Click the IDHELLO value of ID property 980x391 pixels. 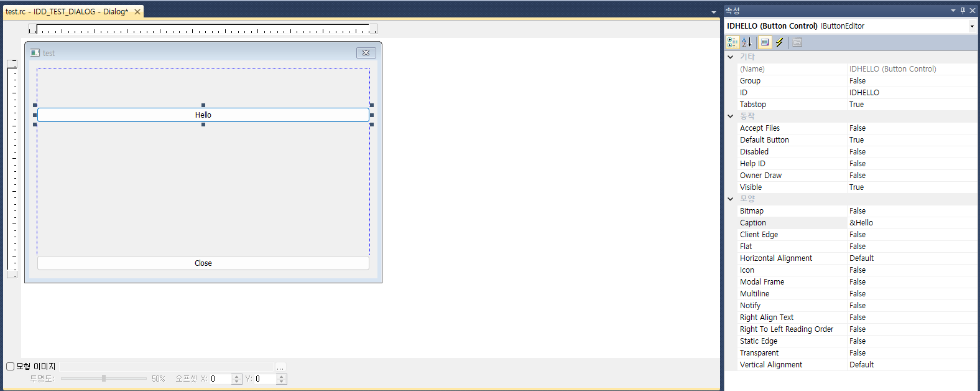click(864, 93)
